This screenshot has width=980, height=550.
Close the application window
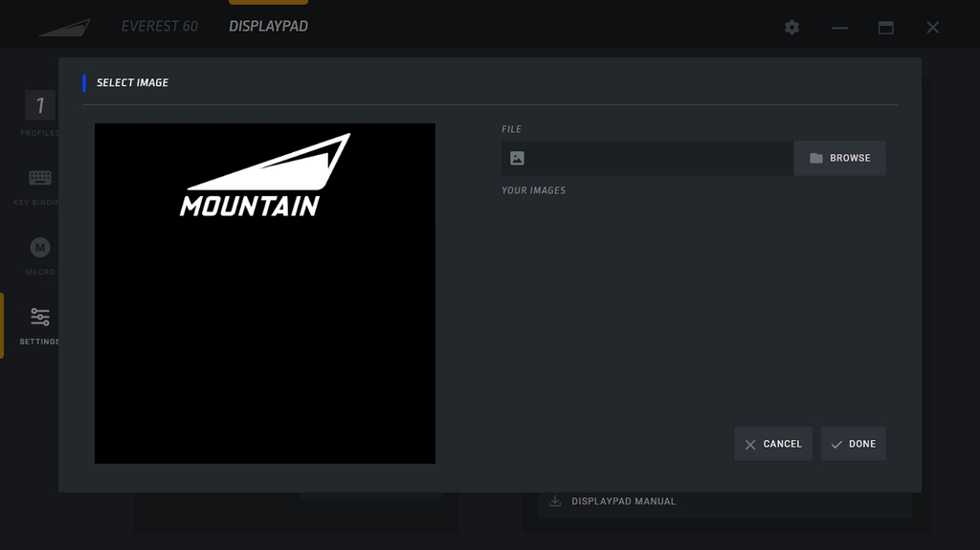(932, 28)
